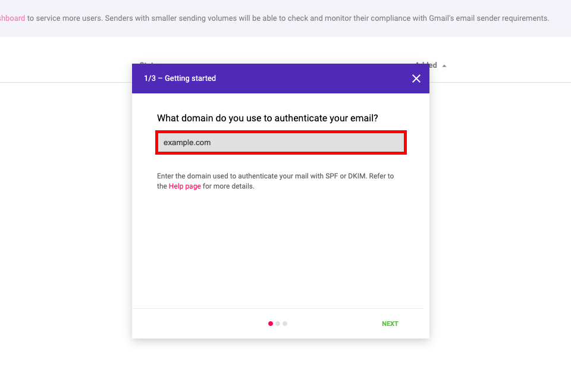Click the "What domain do you use" heading

pos(267,118)
